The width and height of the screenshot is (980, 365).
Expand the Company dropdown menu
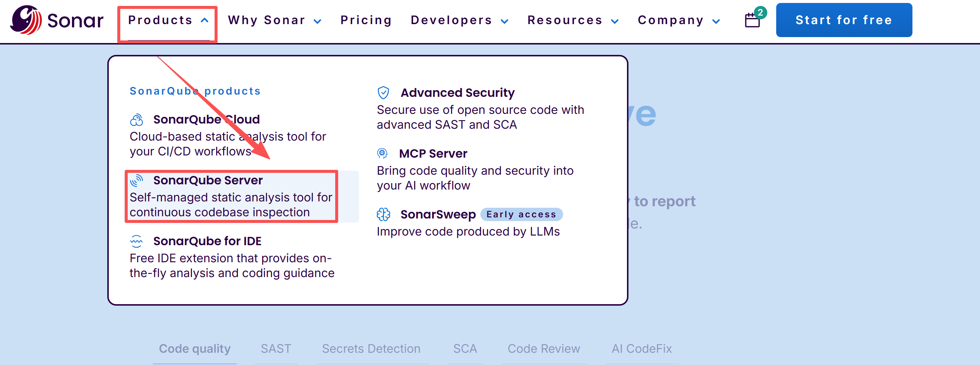(x=679, y=20)
